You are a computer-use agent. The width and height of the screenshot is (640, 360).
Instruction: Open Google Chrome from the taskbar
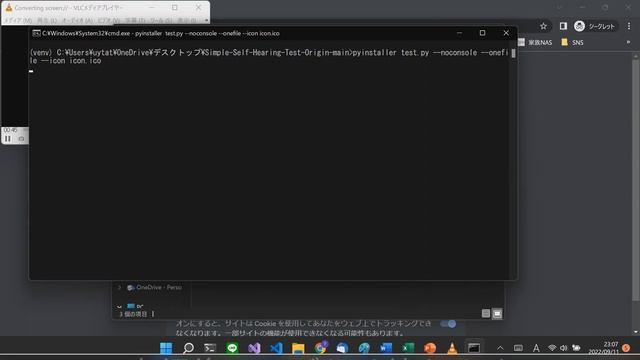pyautogui.click(x=320, y=348)
